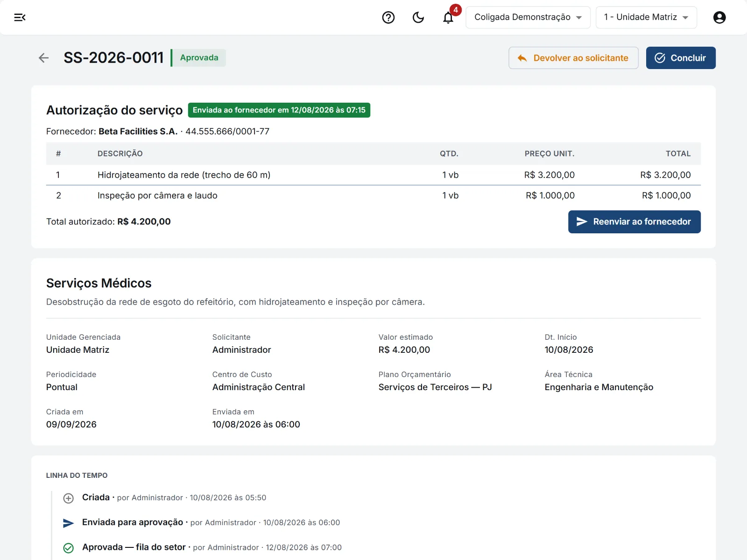This screenshot has width=747, height=560.
Task: Go back with the arrow beside SS-2026-0011
Action: 44,58
